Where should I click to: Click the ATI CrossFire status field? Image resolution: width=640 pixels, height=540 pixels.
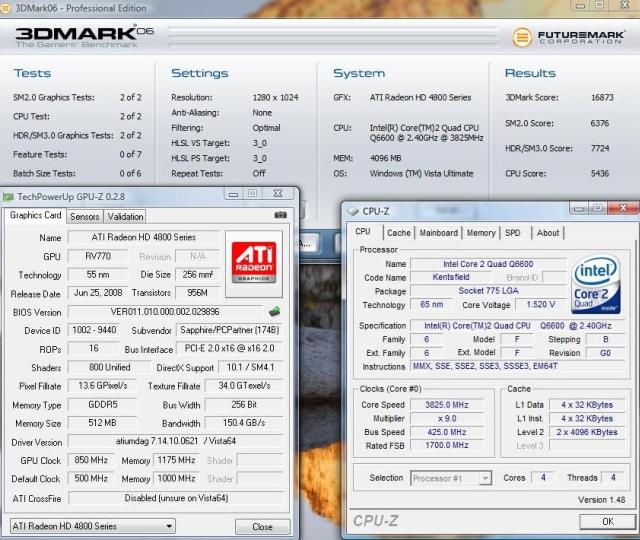[x=176, y=498]
